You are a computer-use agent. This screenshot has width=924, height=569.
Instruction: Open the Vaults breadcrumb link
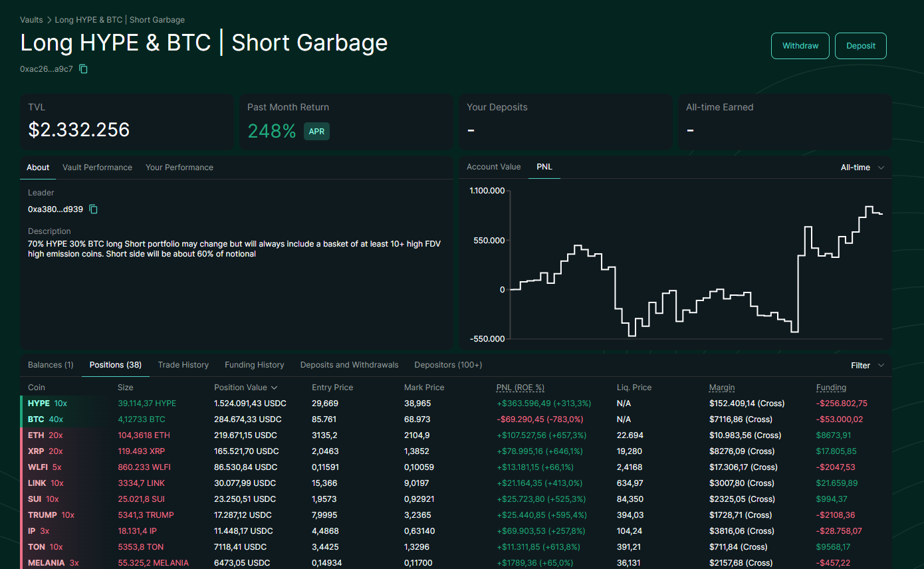point(31,20)
